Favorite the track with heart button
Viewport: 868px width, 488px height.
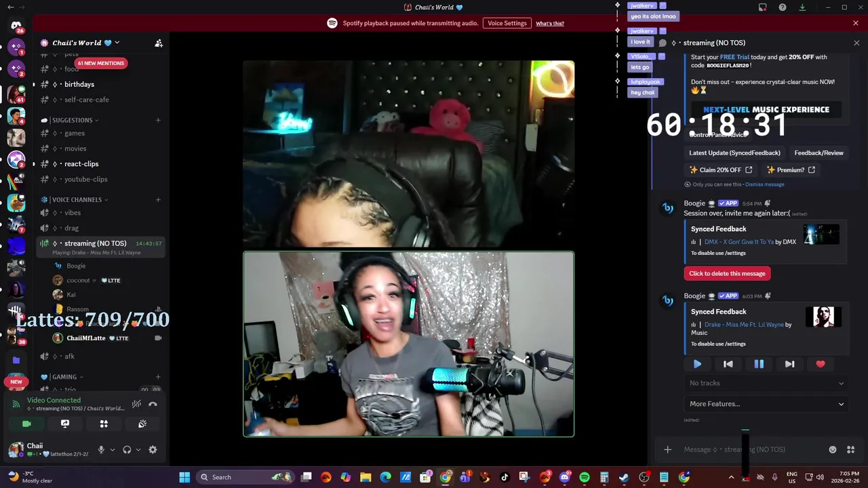tap(821, 364)
